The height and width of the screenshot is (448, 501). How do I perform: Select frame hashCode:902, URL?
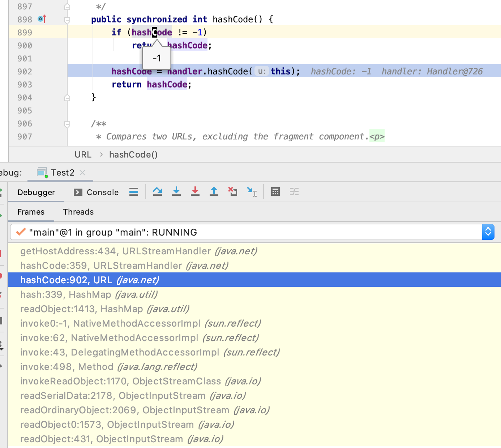(x=254, y=280)
